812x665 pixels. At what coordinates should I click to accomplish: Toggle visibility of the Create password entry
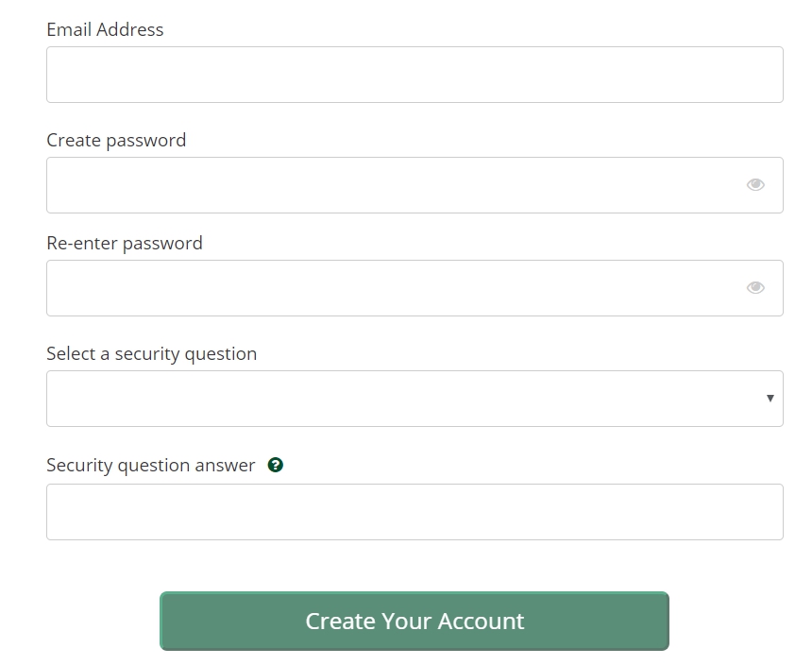coord(755,185)
